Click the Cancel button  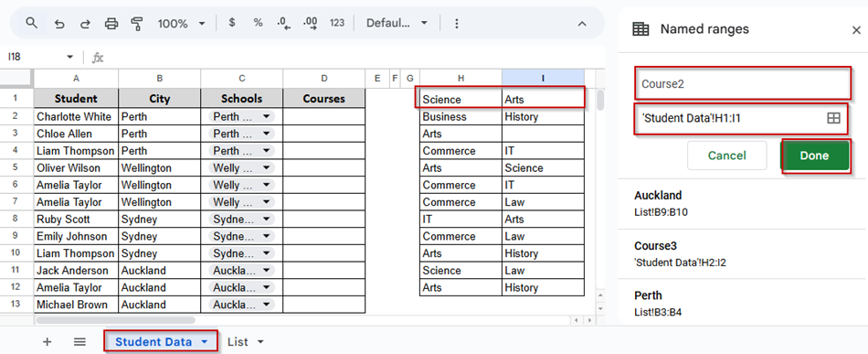pyautogui.click(x=727, y=156)
